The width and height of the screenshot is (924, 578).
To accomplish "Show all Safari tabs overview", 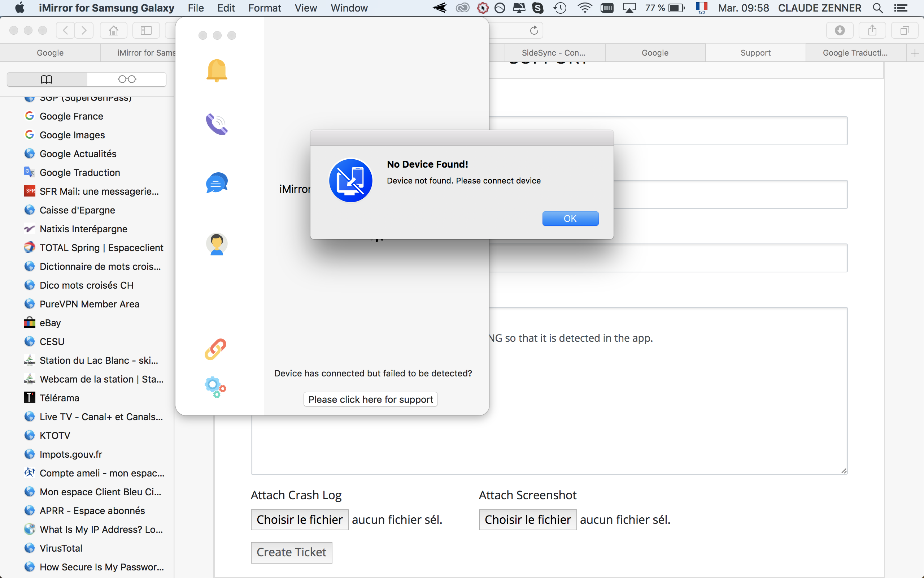I will pyautogui.click(x=905, y=30).
